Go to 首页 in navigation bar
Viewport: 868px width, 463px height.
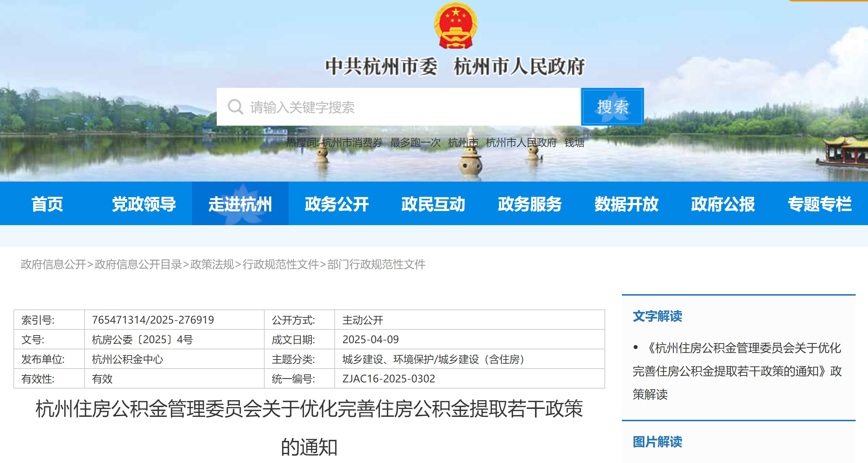click(47, 204)
